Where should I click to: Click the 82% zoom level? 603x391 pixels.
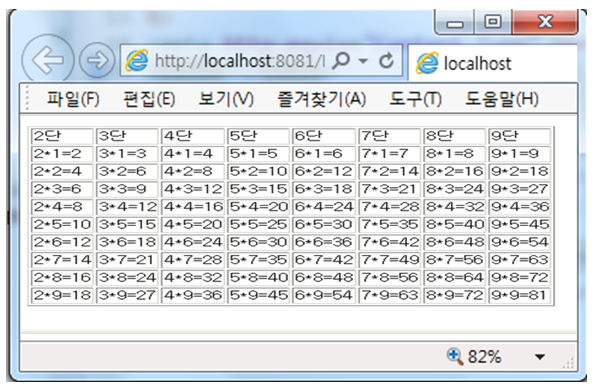pos(484,357)
